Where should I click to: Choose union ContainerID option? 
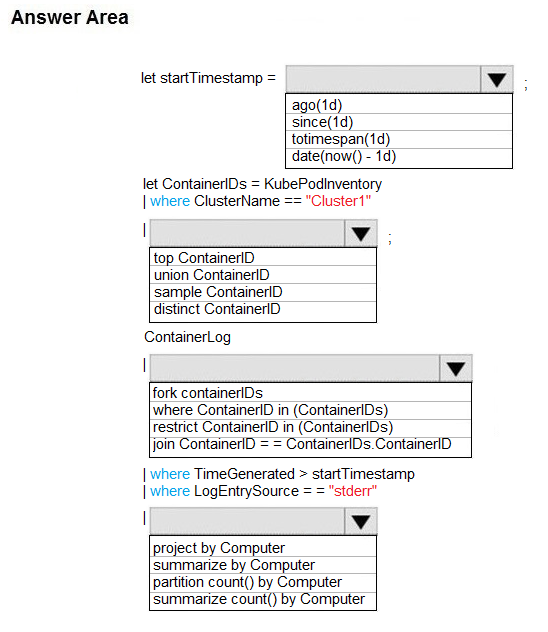pyautogui.click(x=263, y=275)
